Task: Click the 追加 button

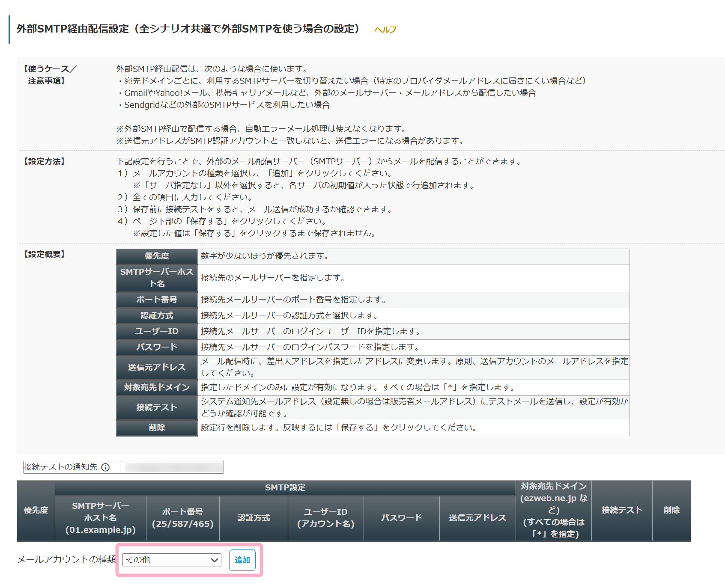Action: point(242,560)
